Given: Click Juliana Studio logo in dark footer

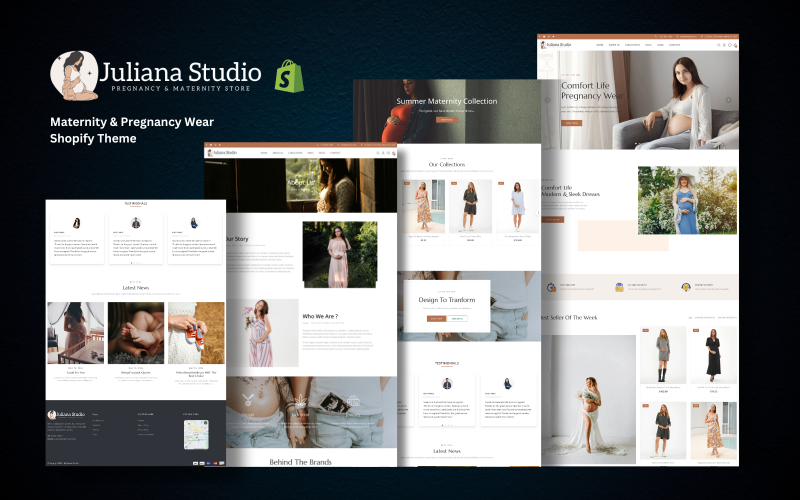Looking at the screenshot, I should (x=66, y=414).
